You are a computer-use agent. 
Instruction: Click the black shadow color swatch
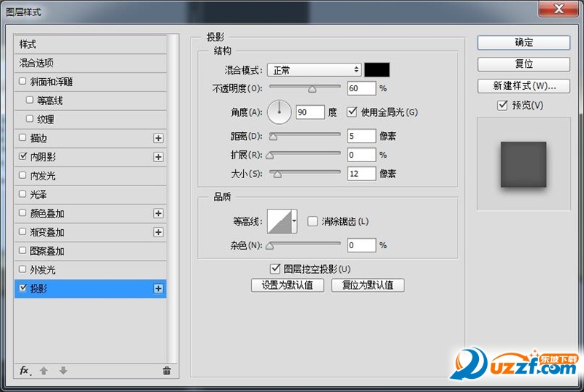coord(377,70)
